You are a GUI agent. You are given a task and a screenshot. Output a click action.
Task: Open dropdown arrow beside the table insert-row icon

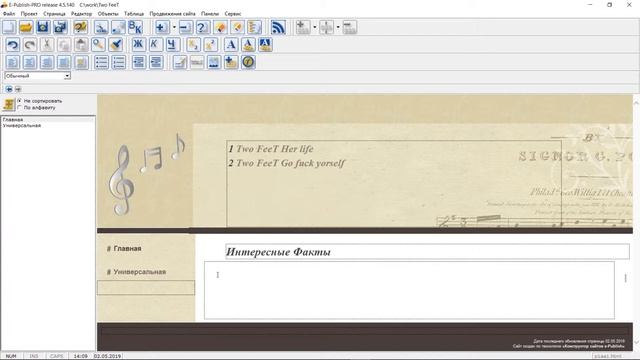[x=314, y=27]
